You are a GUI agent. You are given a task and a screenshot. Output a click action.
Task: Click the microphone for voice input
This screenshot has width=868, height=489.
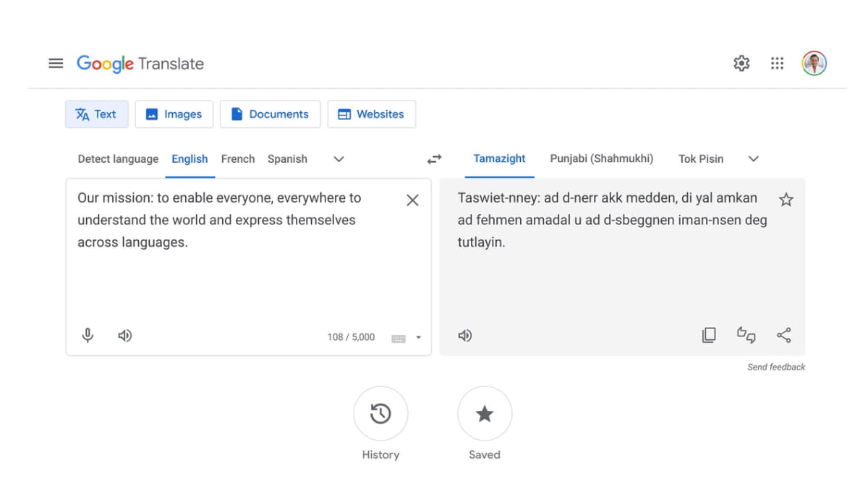[x=88, y=336]
